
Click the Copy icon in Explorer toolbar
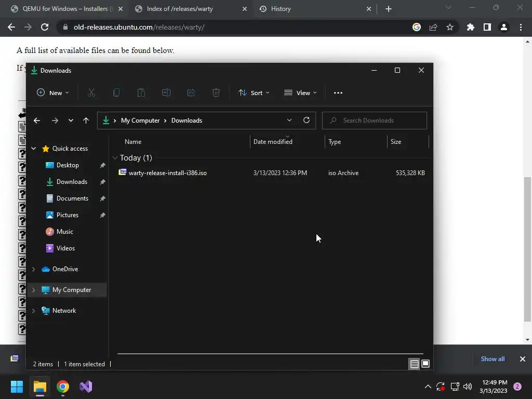(x=116, y=92)
